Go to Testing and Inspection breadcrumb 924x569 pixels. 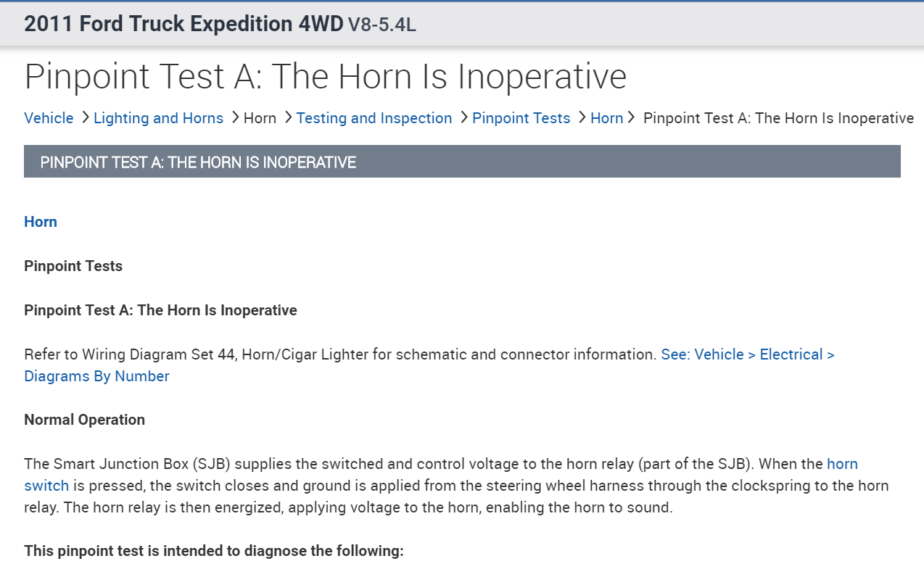[x=374, y=118]
